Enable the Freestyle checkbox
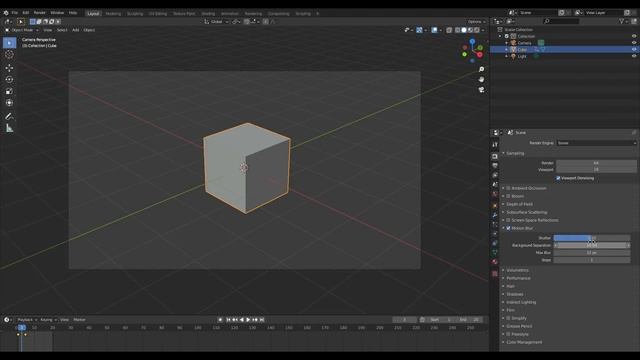Image resolution: width=640 pixels, height=360 pixels. pyautogui.click(x=508, y=334)
